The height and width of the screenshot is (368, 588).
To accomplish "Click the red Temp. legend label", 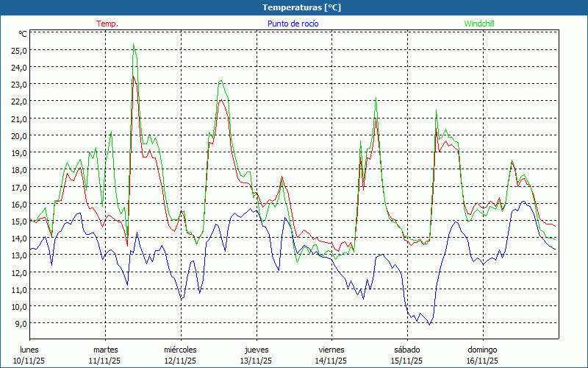I will click(x=107, y=24).
